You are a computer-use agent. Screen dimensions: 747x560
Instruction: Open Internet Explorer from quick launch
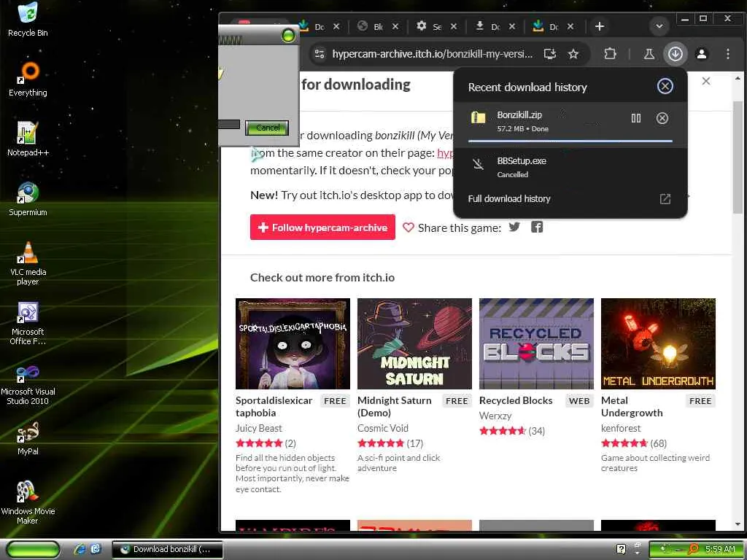79,549
